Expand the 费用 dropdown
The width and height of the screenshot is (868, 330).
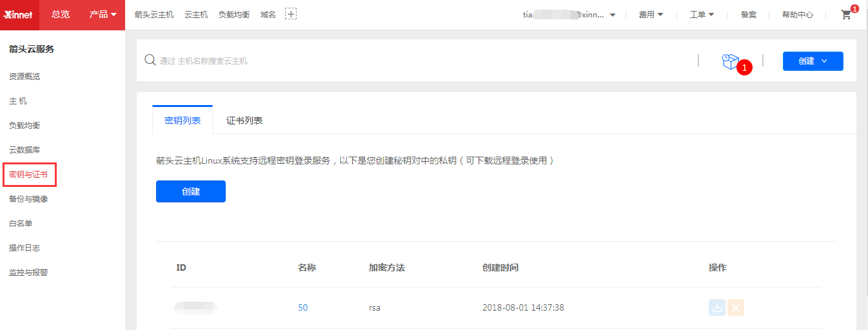(651, 15)
